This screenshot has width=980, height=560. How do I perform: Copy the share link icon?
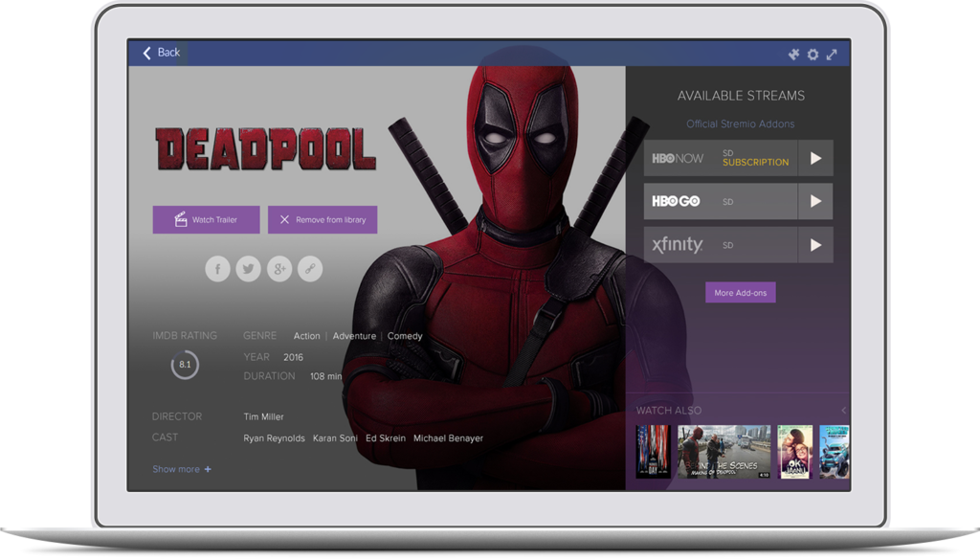click(310, 269)
